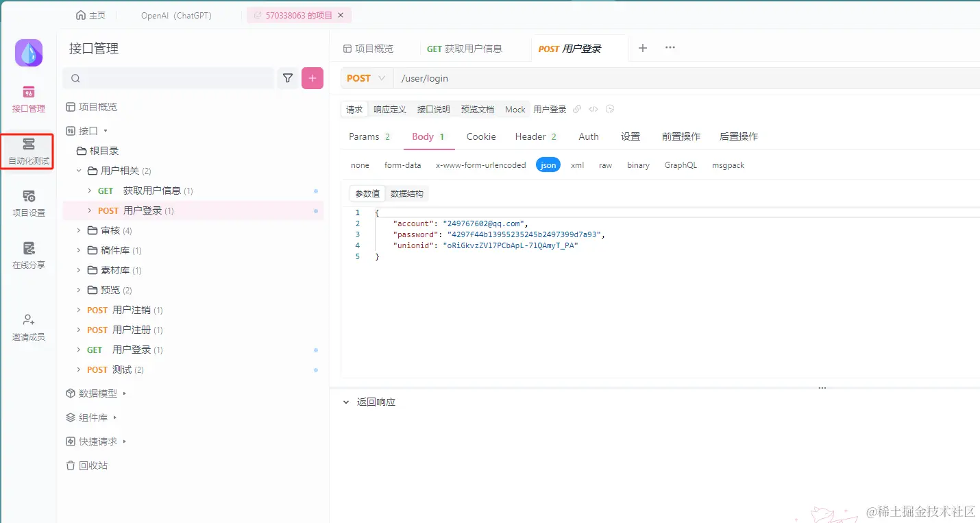Select none body type
Image resolution: width=980 pixels, height=523 pixels.
[x=360, y=165]
